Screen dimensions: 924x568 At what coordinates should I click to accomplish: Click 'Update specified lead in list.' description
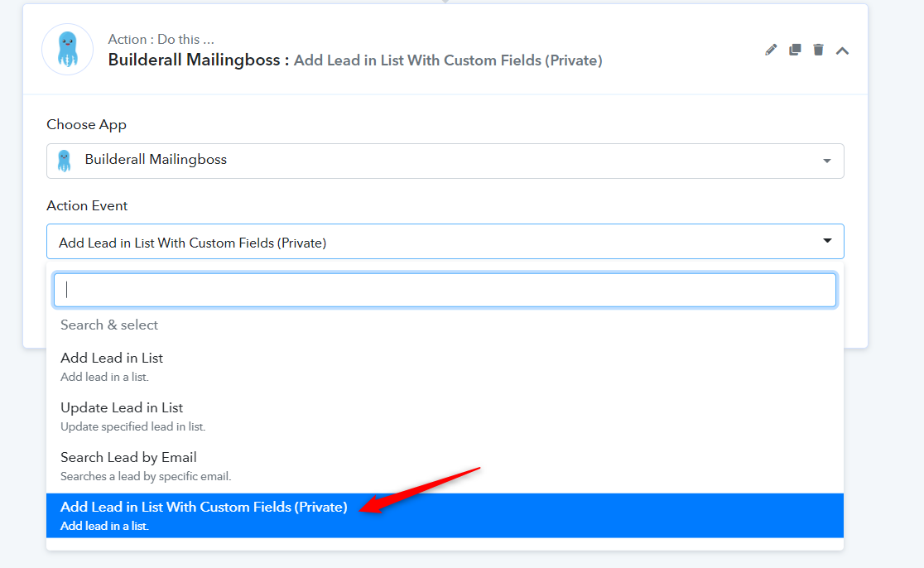click(x=132, y=426)
